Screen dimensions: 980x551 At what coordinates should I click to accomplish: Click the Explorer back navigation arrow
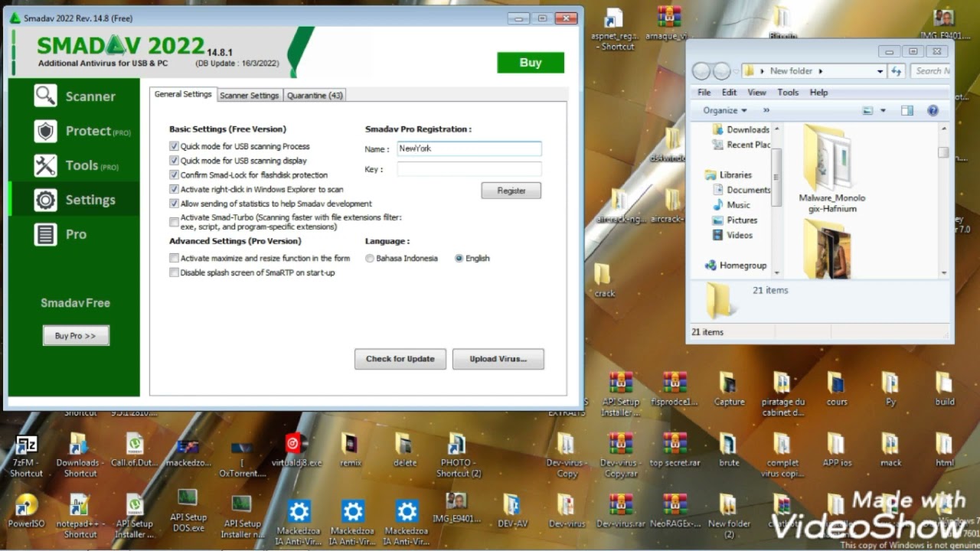[x=701, y=71]
